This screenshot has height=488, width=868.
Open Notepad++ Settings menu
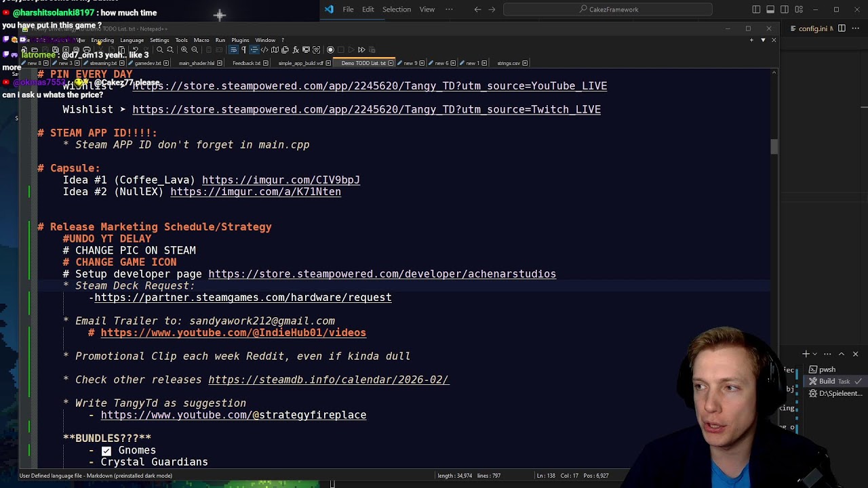159,40
